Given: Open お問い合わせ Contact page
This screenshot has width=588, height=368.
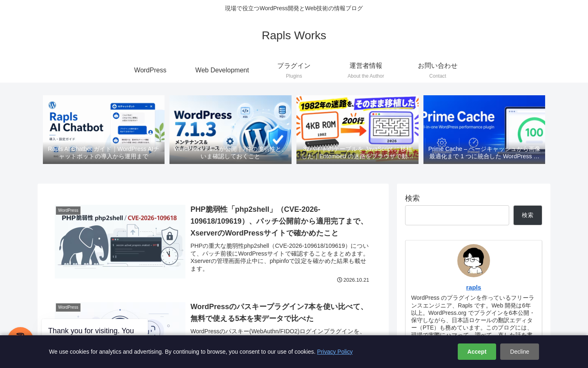Looking at the screenshot, I should coord(438,70).
